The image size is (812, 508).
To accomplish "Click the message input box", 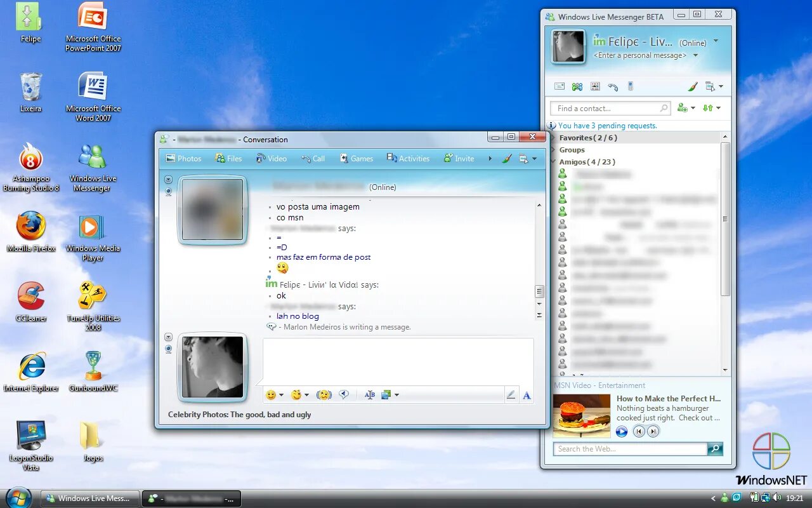I will point(398,361).
